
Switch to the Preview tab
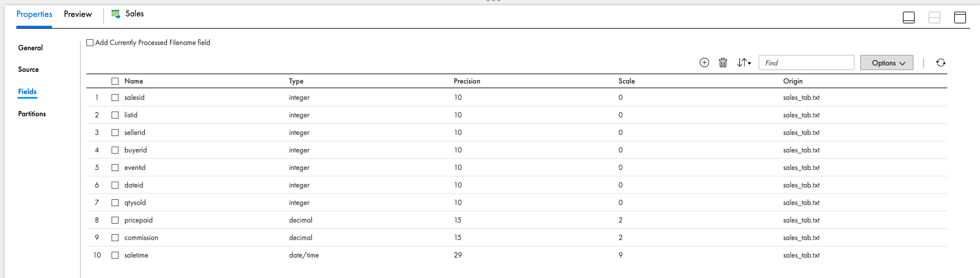[x=78, y=14]
